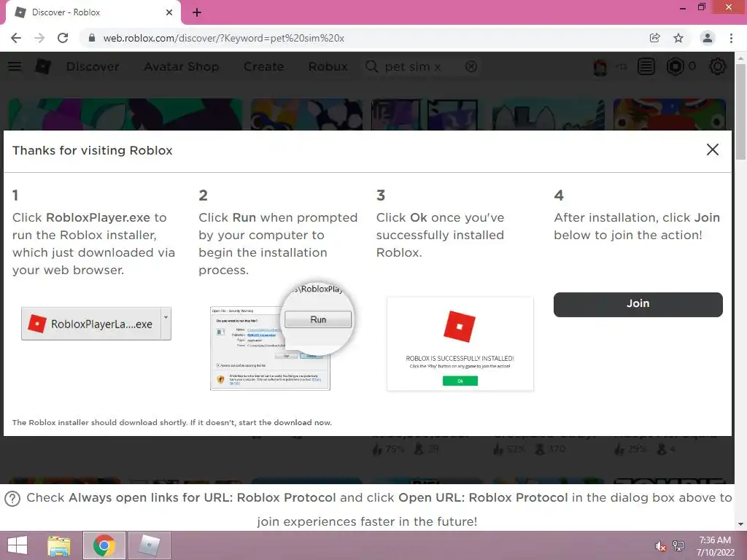Reload the page with the refresh icon

63,38
